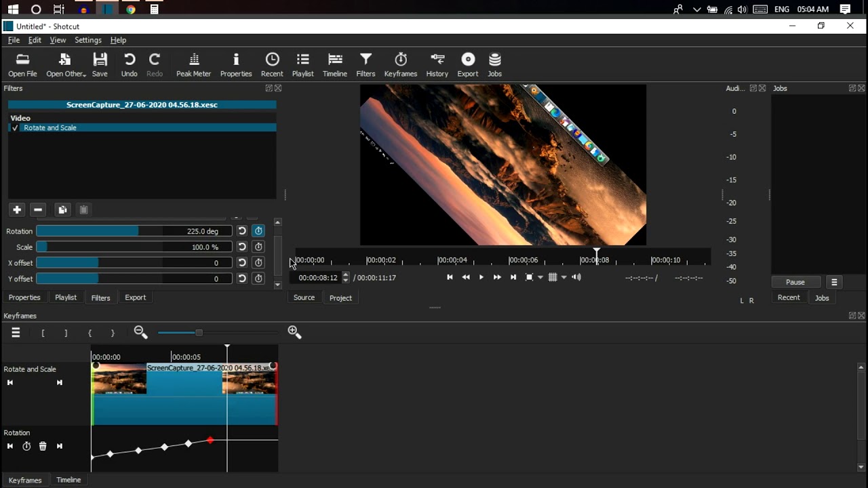Zoom in the keyframes view

click(x=294, y=332)
